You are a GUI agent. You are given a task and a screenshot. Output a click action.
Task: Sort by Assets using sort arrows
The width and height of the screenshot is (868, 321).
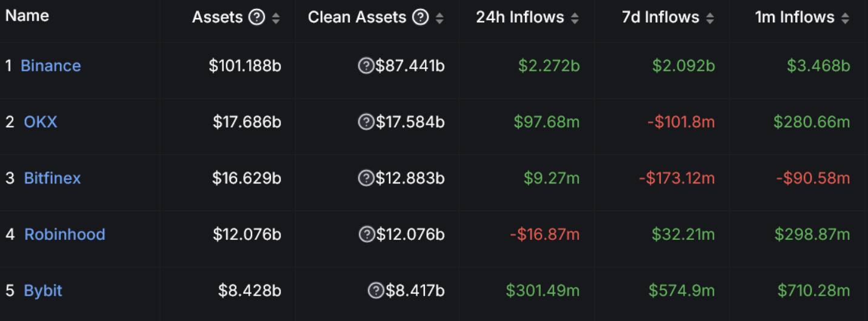coord(276,18)
